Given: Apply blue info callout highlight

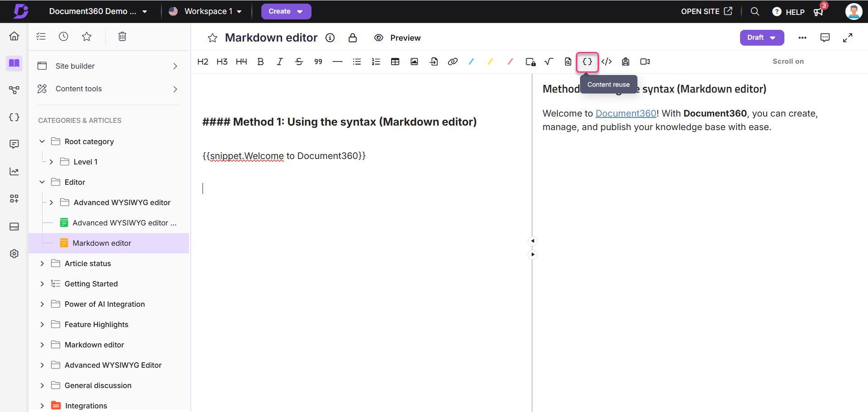Looking at the screenshot, I should tap(472, 61).
